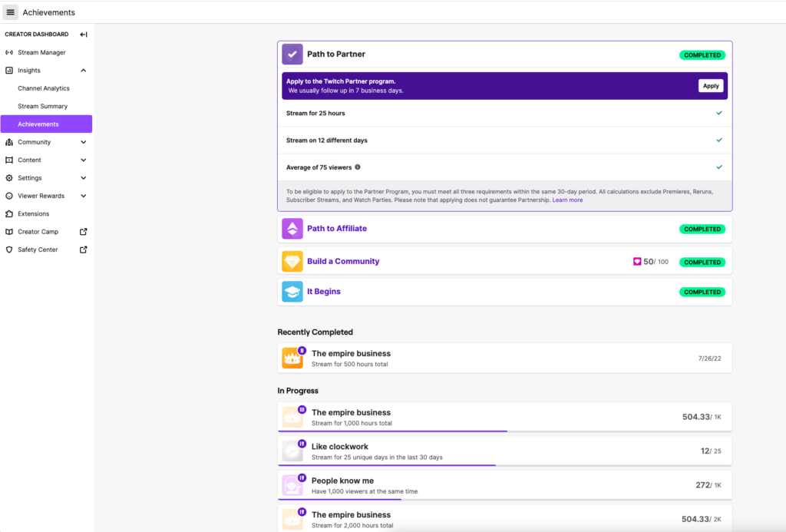The width and height of the screenshot is (786, 532).
Task: Click the Path to Affiliate badge icon
Action: tap(292, 229)
